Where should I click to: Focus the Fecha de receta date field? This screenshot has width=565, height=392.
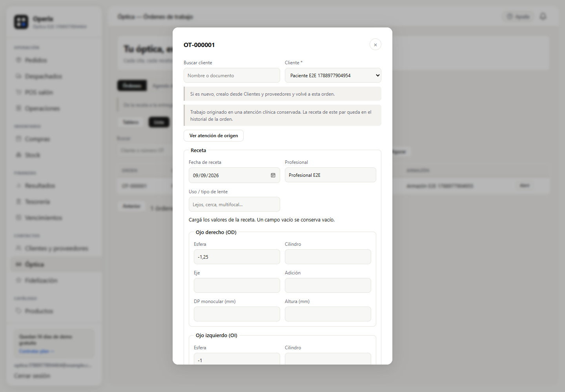234,175
